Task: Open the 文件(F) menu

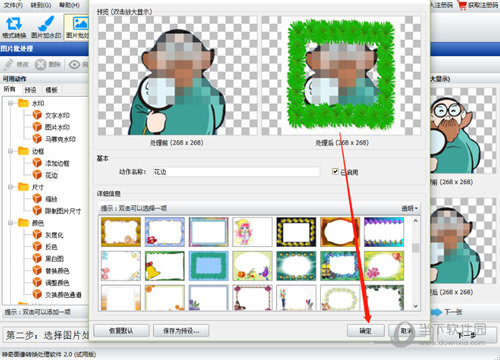Action: pos(14,5)
